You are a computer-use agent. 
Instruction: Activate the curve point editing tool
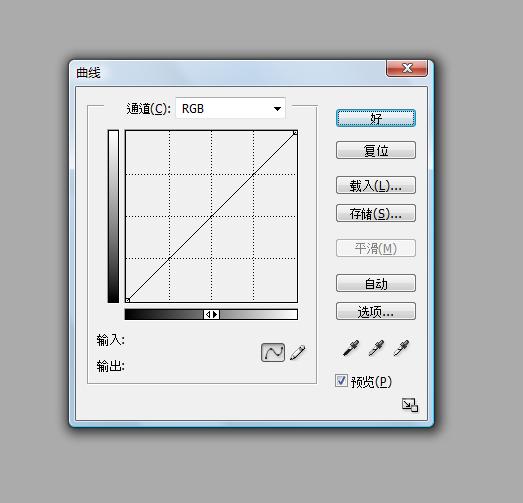(x=273, y=352)
